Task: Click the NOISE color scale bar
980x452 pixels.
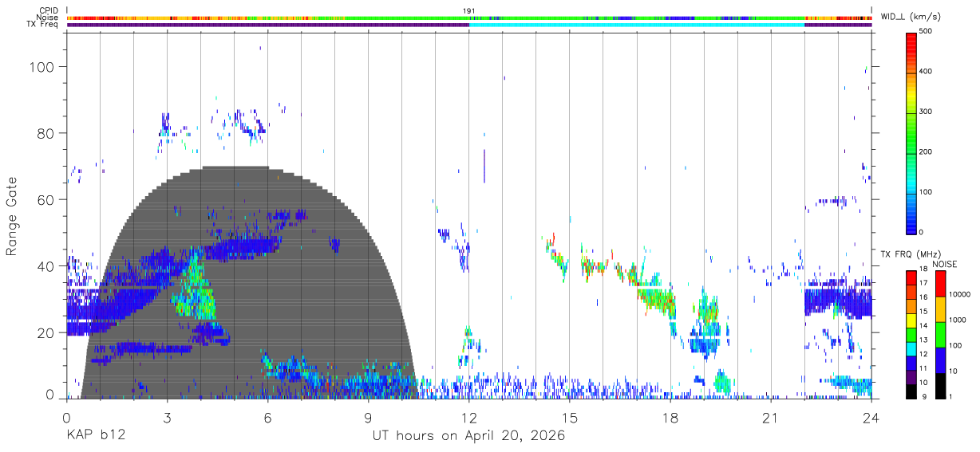Action: (x=941, y=334)
